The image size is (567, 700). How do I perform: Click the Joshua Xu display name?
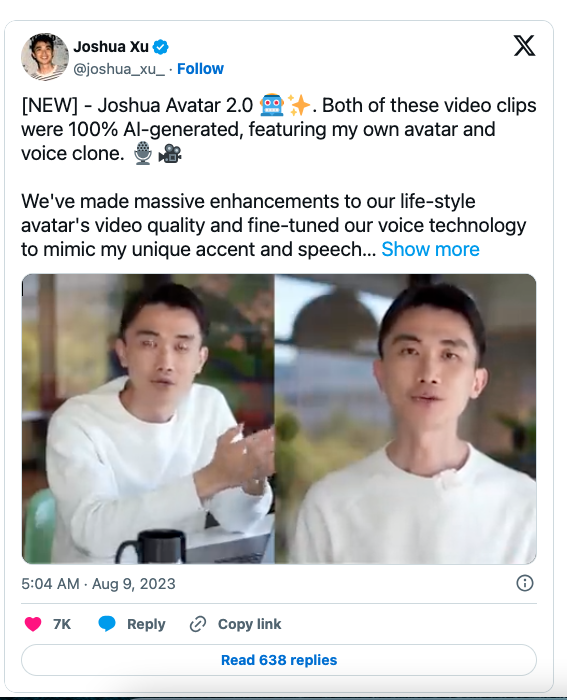(111, 46)
